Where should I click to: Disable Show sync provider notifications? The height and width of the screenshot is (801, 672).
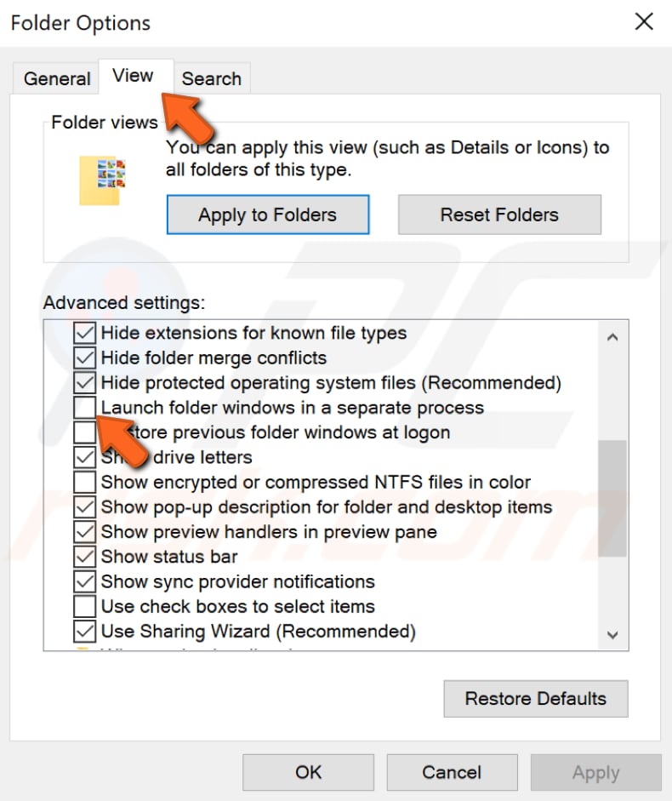pyautogui.click(x=83, y=581)
